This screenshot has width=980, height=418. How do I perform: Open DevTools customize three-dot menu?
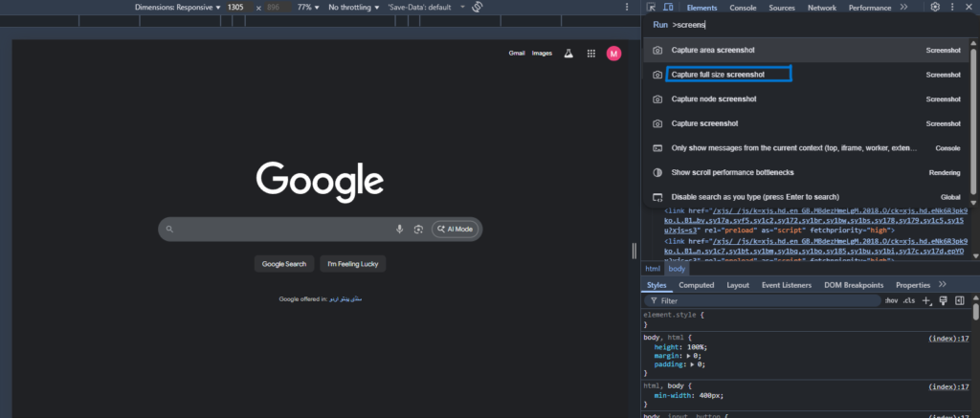pos(952,7)
